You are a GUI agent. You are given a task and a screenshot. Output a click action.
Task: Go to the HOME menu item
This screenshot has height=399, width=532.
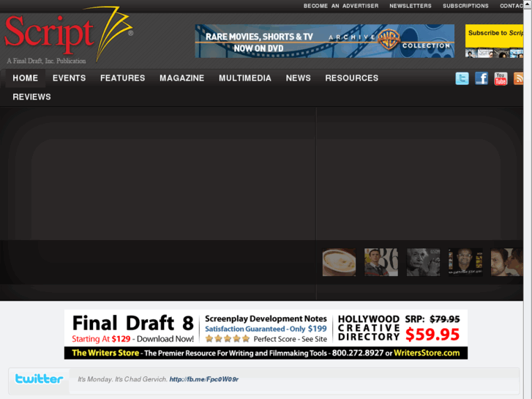pos(25,78)
